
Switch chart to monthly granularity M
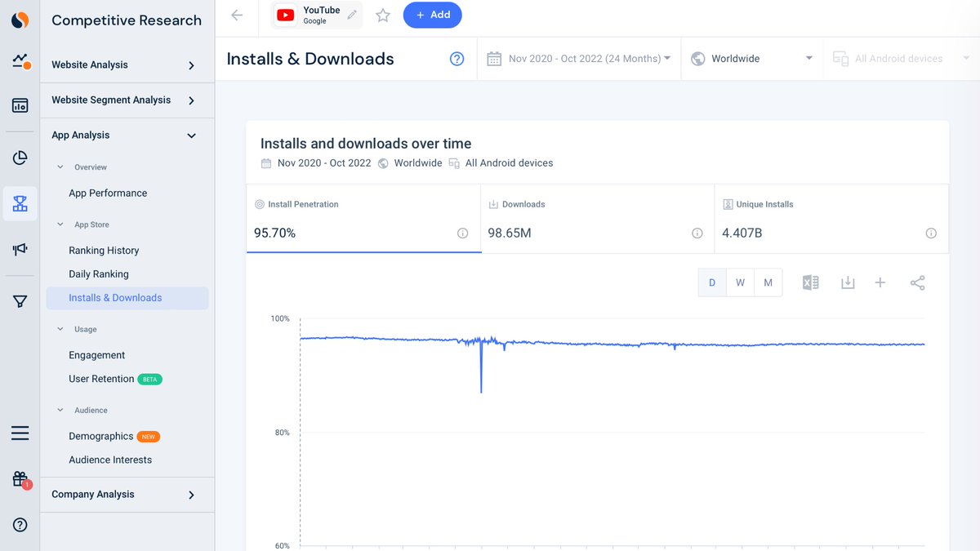768,282
